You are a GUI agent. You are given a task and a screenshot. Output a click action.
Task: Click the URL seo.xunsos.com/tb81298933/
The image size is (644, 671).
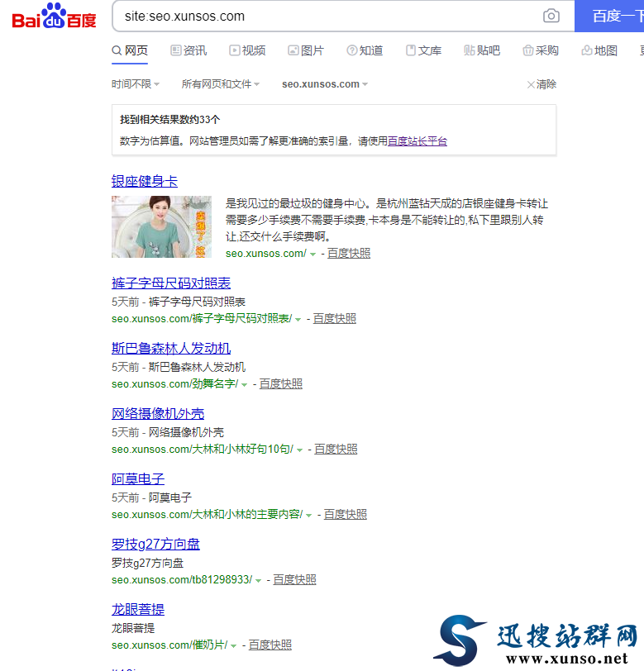182,579
